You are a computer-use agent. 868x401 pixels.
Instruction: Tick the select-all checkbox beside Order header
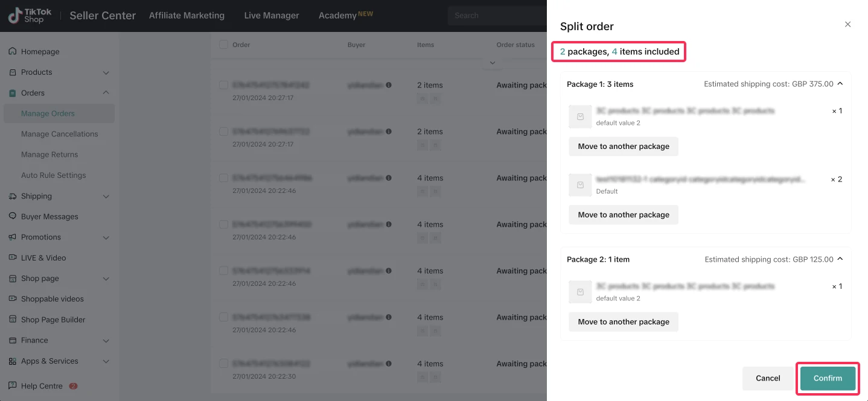pyautogui.click(x=223, y=45)
